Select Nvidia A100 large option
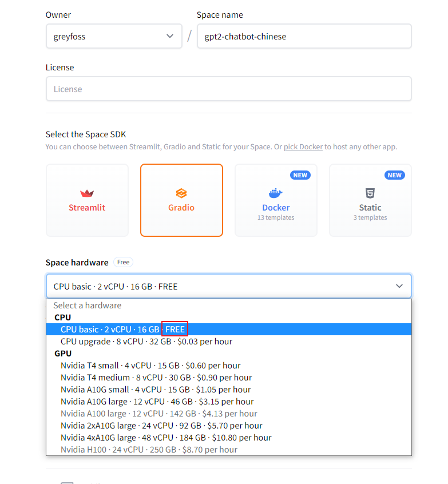Screen dimensions: 448x484 (x=228, y=414)
